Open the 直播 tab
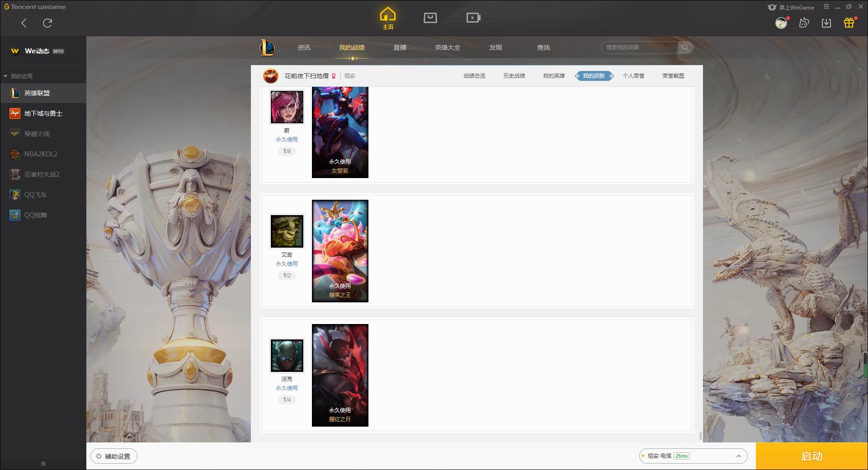The height and width of the screenshot is (470, 868). point(400,47)
